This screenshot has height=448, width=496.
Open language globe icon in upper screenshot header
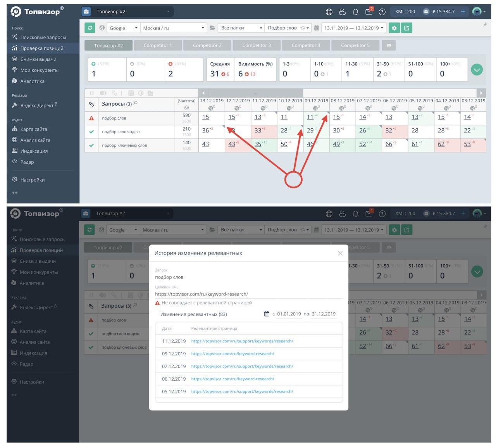(329, 12)
